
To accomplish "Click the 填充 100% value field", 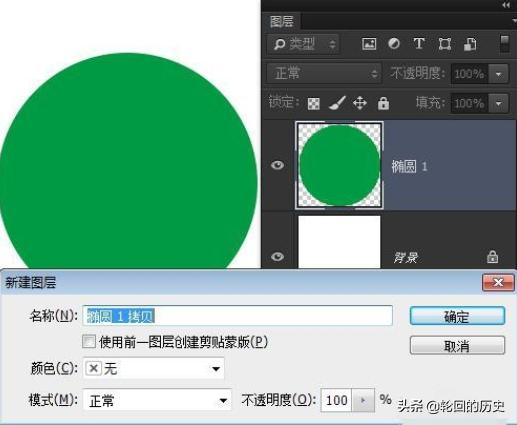I will 470,103.
